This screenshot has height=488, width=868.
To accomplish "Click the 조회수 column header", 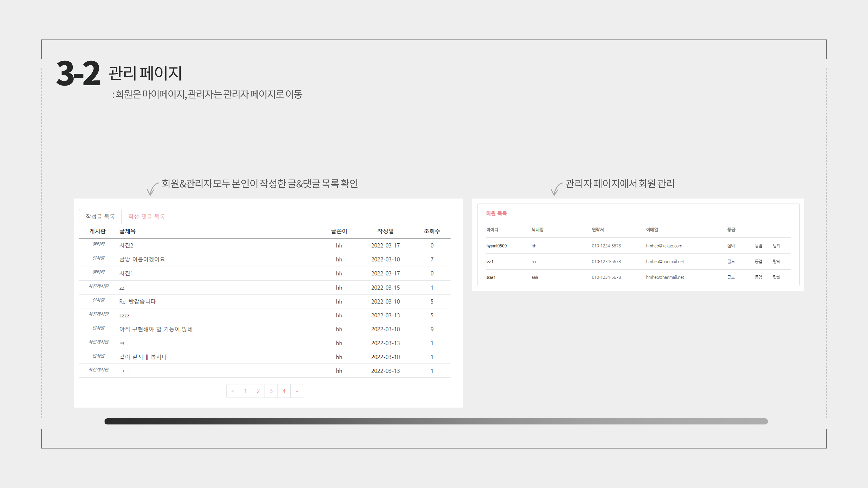I will point(432,231).
